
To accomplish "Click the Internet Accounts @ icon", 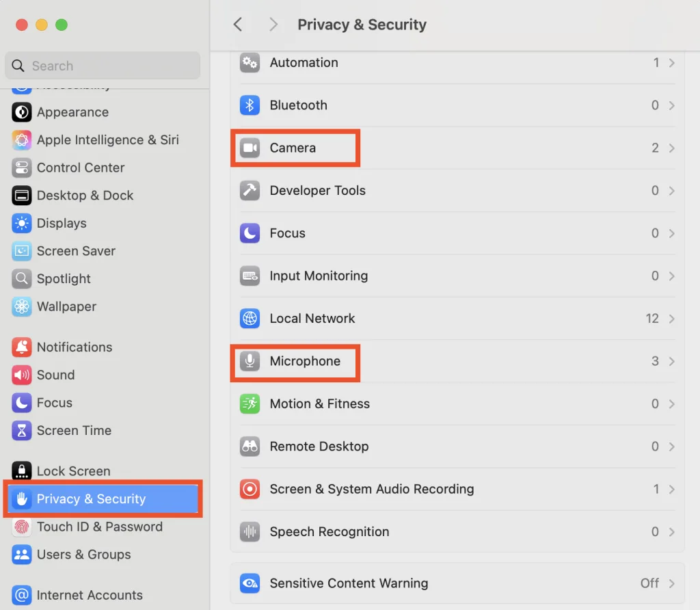I will pyautogui.click(x=21, y=595).
